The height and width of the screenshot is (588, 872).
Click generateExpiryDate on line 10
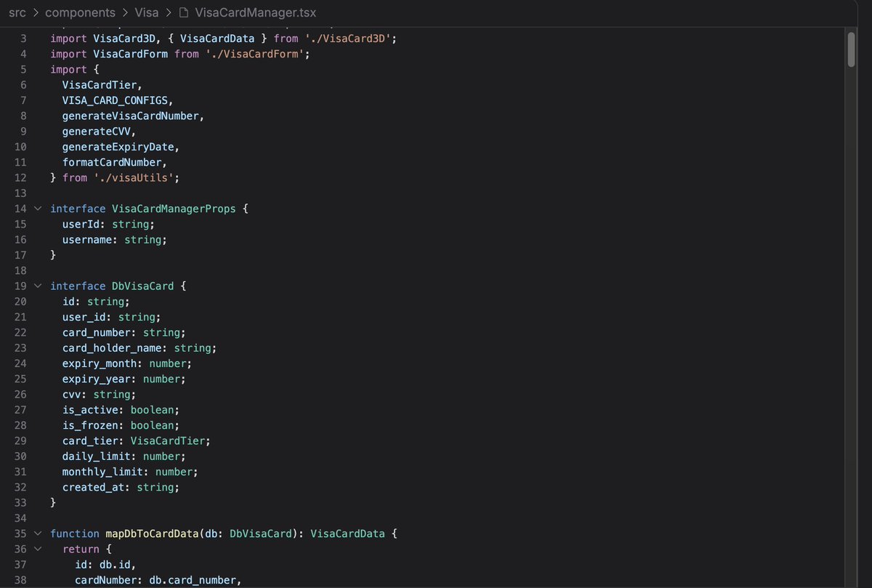(x=118, y=147)
